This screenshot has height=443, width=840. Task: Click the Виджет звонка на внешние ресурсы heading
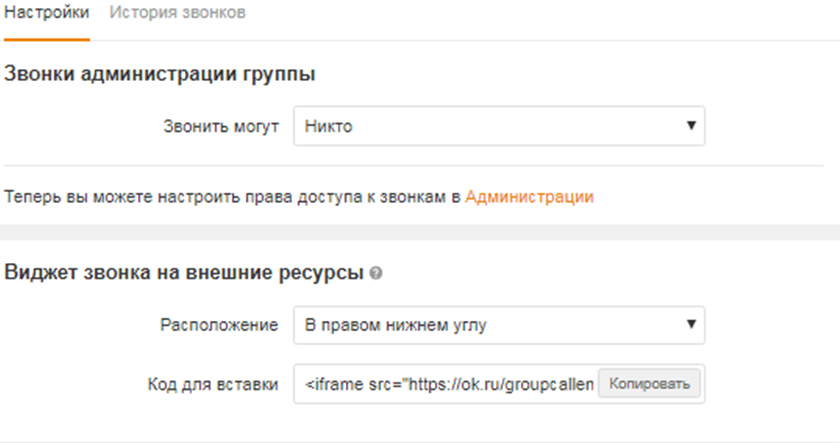click(184, 272)
